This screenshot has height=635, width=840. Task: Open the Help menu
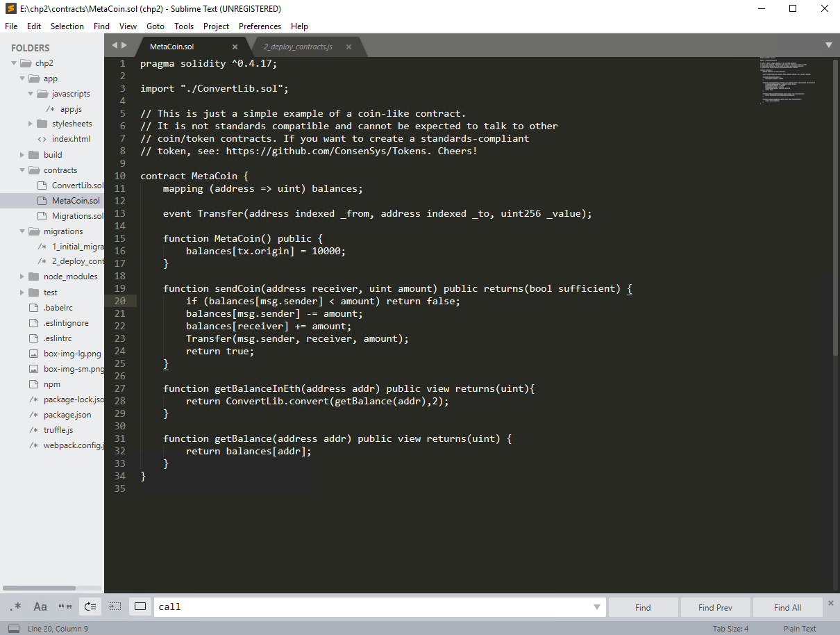coord(300,26)
